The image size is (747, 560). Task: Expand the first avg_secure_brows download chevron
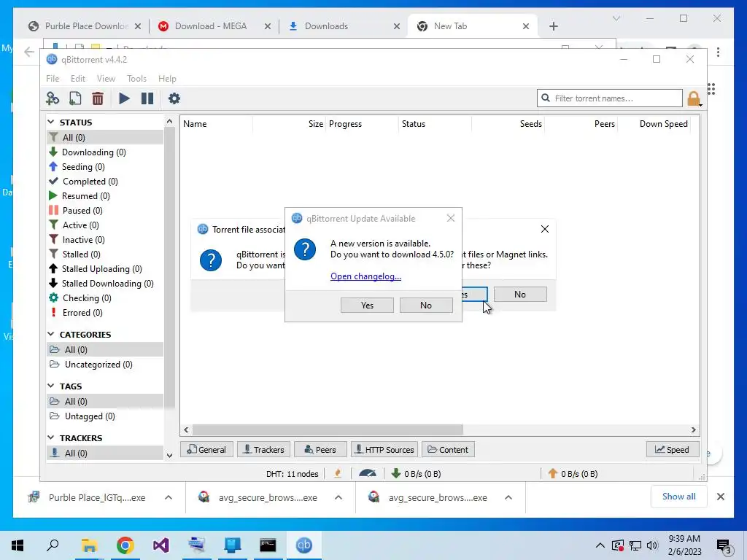338,497
